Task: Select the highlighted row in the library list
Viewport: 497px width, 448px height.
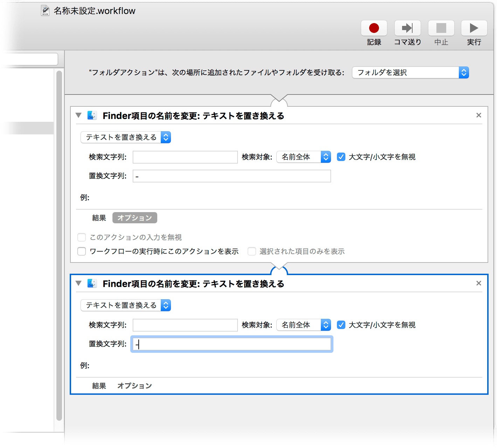Action: pos(27,128)
